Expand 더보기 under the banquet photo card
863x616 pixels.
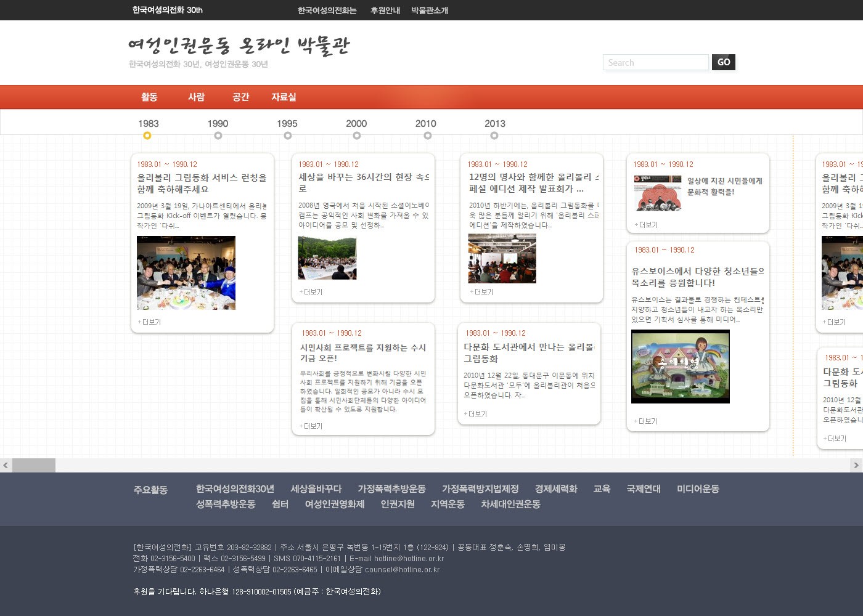click(x=150, y=322)
